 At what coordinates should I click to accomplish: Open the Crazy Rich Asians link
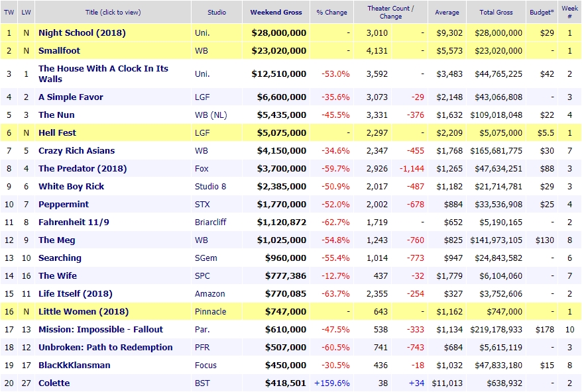pos(76,150)
